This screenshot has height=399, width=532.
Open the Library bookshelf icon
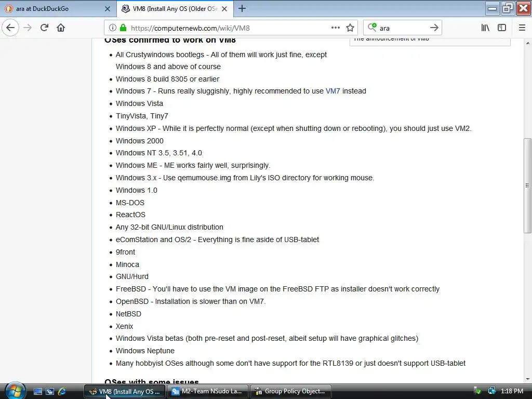tap(485, 28)
